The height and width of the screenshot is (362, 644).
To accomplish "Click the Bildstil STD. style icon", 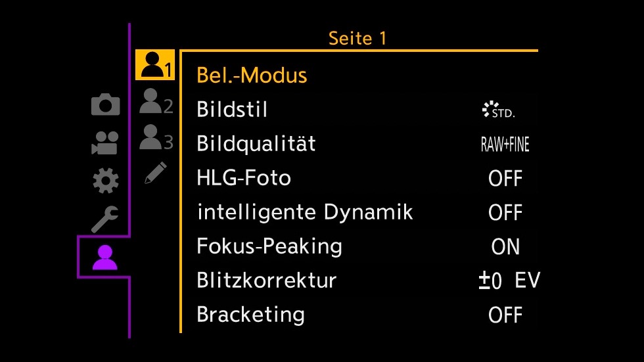I will pyautogui.click(x=498, y=110).
